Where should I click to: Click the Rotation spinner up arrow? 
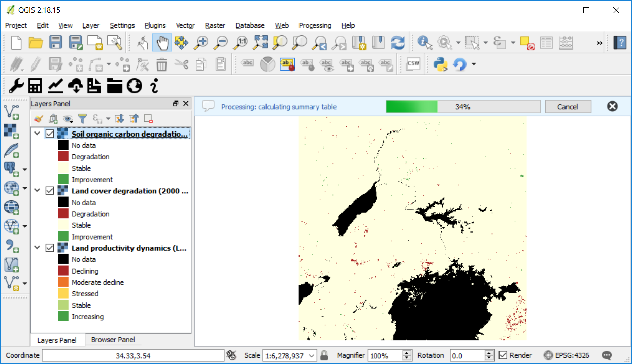click(488, 352)
